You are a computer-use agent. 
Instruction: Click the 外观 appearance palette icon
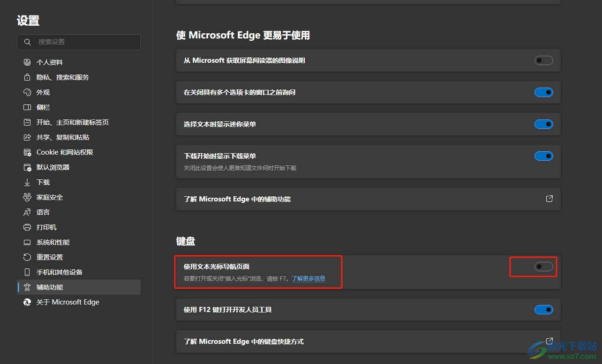(27, 92)
